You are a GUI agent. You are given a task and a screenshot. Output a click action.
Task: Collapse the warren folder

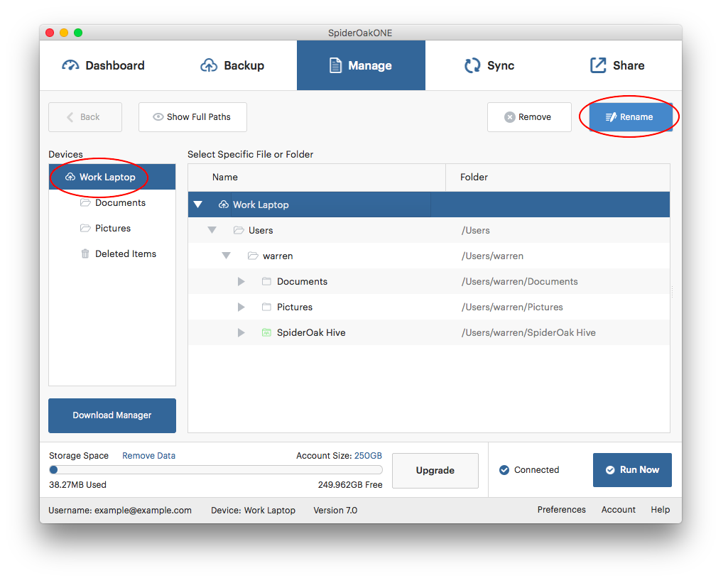(x=226, y=256)
